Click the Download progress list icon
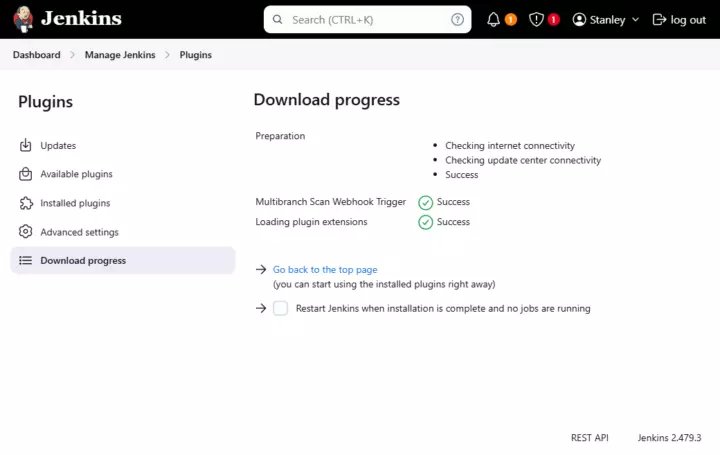Screen dimensions: 720x455 point(26,260)
